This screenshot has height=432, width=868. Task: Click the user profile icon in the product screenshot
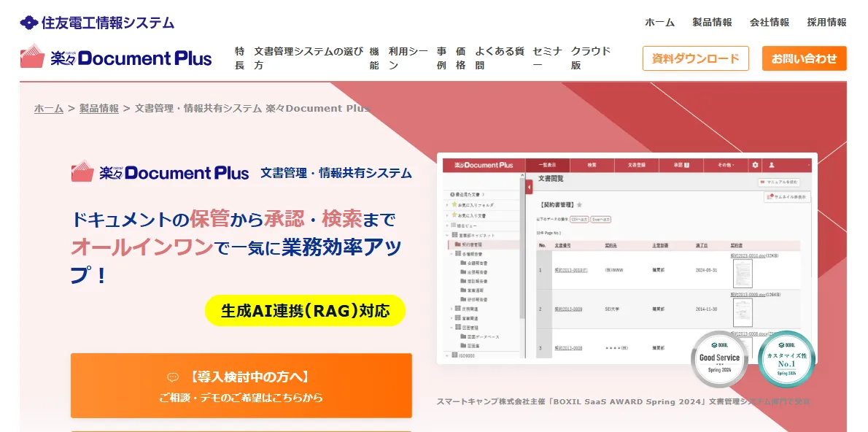[x=772, y=166]
